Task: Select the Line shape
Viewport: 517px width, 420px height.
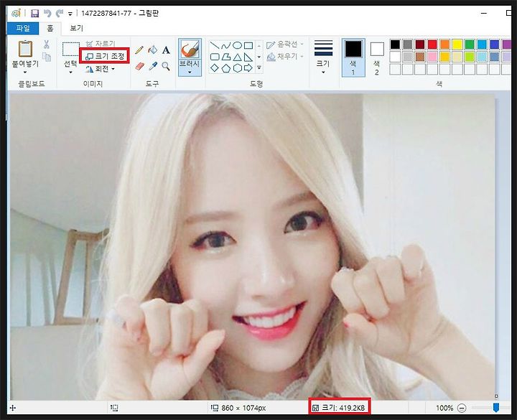Action: 214,45
